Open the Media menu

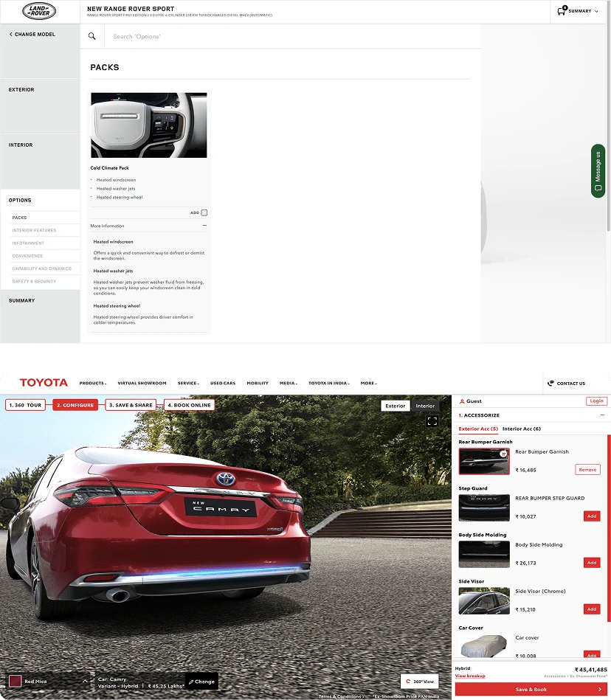click(x=289, y=383)
